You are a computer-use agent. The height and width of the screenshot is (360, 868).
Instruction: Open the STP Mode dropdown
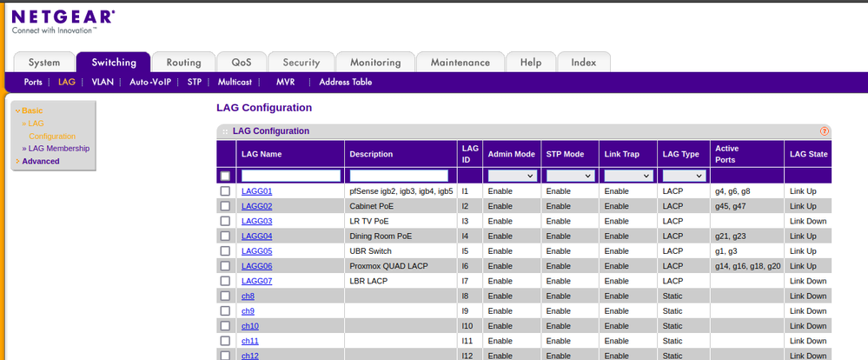click(570, 177)
